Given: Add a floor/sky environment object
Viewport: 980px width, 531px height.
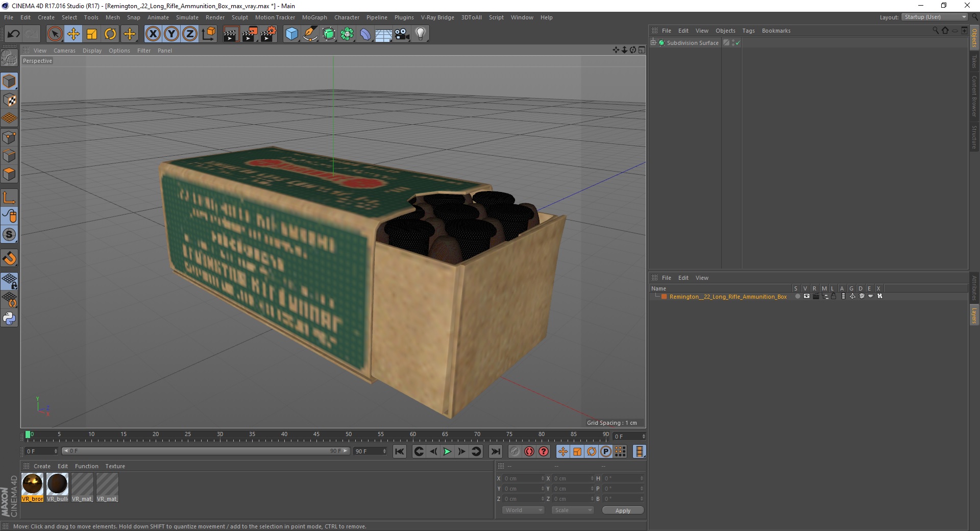Looking at the screenshot, I should tap(384, 34).
